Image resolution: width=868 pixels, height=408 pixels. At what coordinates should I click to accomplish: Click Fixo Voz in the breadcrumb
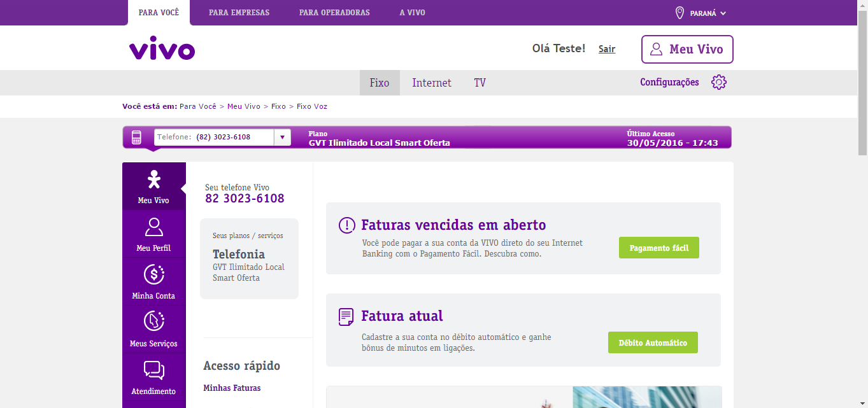312,106
